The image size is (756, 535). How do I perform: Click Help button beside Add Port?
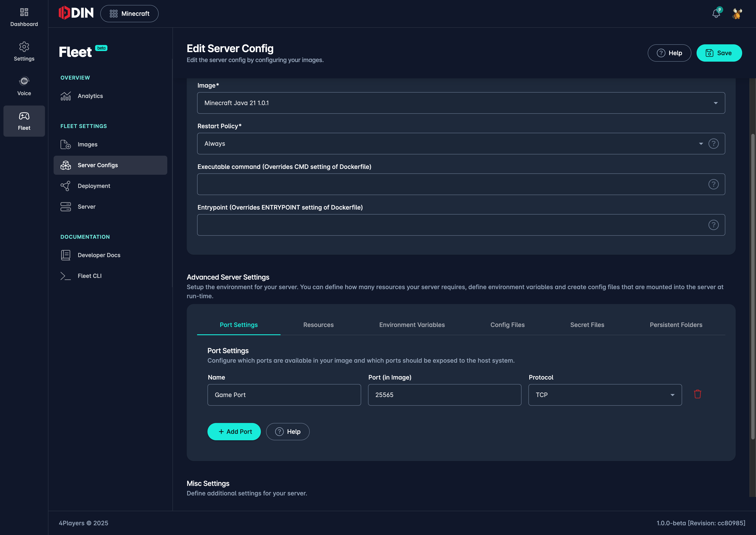(288, 432)
